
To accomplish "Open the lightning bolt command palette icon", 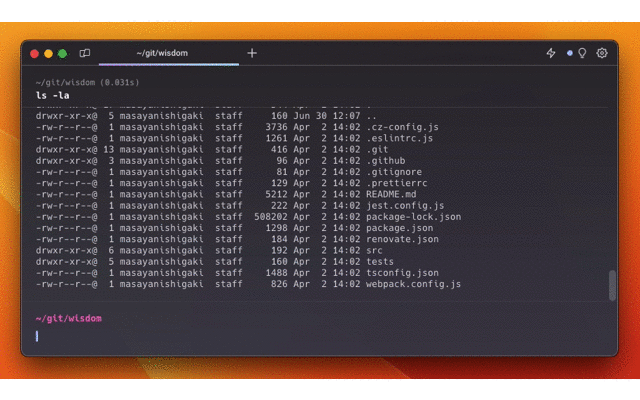I will [551, 53].
